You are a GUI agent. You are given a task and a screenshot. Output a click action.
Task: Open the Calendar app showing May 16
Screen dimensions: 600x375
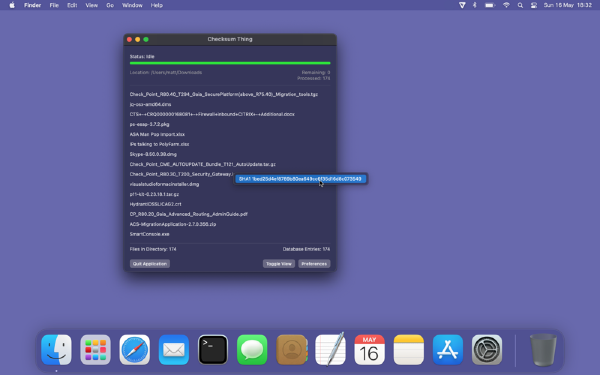point(369,350)
